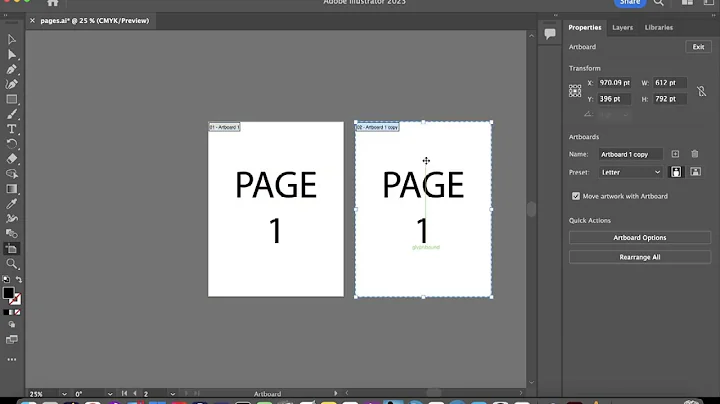Click the X position field

pos(614,83)
